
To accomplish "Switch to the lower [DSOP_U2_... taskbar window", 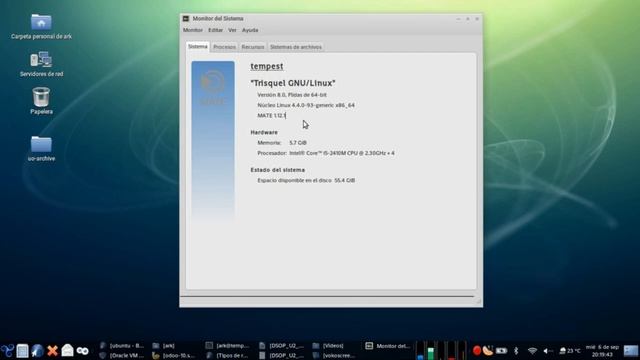I will tap(282, 356).
